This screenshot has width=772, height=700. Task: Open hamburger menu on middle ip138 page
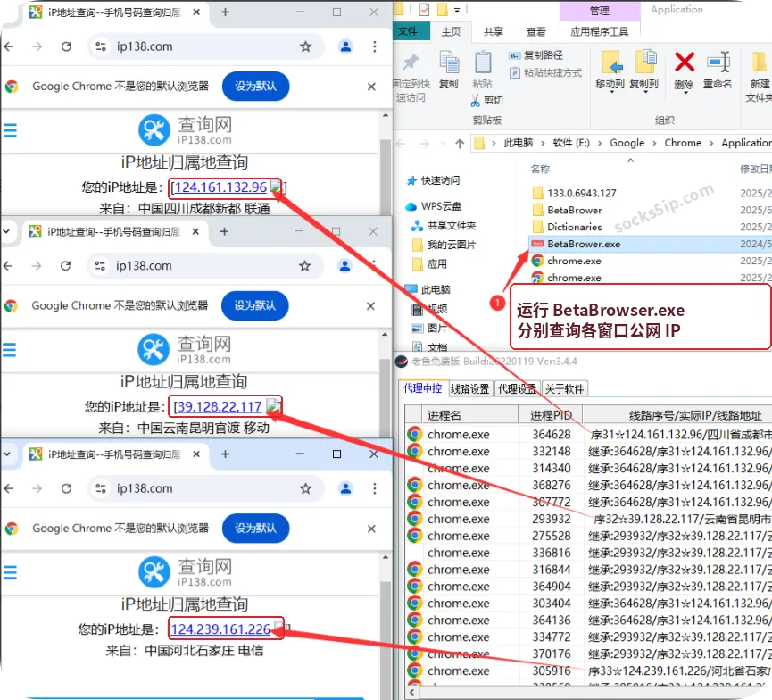(9, 350)
